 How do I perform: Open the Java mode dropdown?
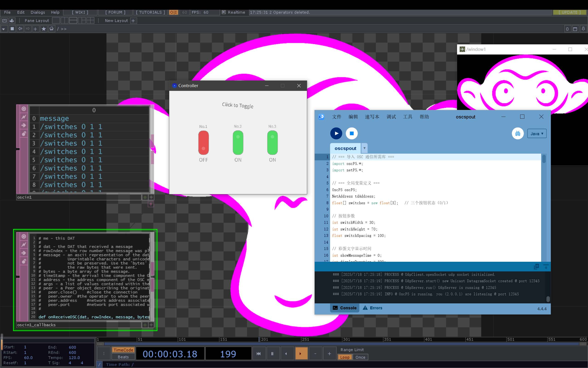pos(537,134)
